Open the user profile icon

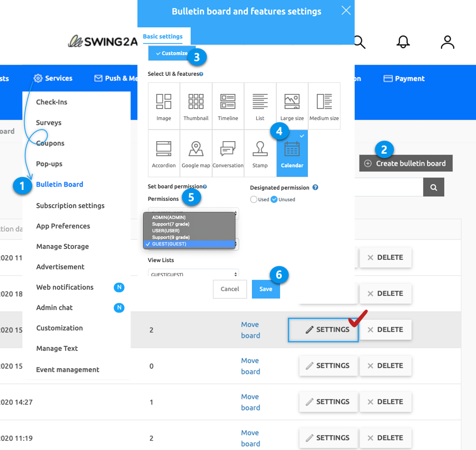447,42
